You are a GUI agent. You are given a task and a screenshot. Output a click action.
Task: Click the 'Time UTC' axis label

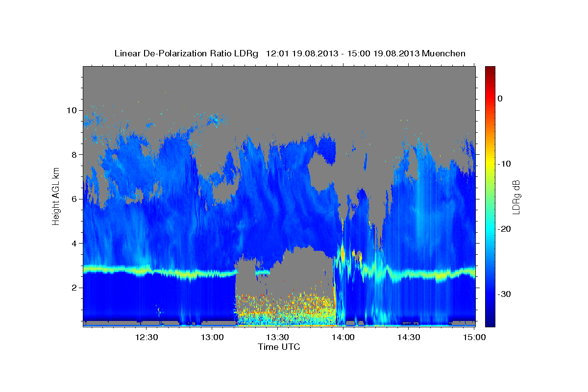pyautogui.click(x=279, y=347)
